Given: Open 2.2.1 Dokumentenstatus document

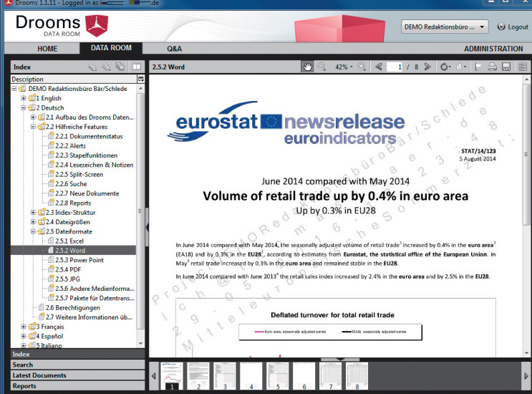Looking at the screenshot, I should [x=89, y=136].
